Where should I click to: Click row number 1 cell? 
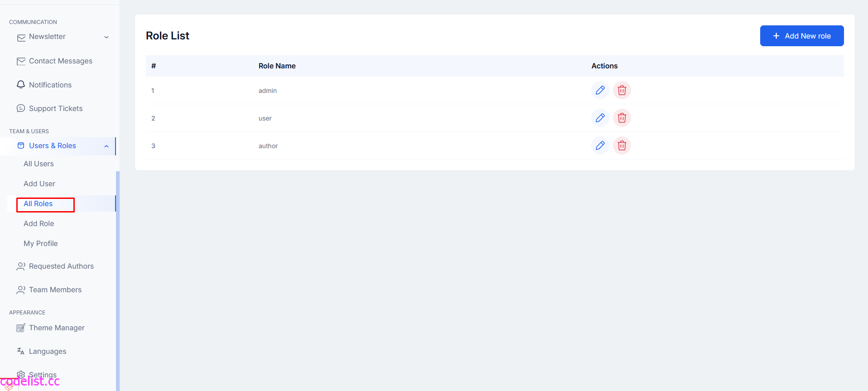tap(153, 91)
